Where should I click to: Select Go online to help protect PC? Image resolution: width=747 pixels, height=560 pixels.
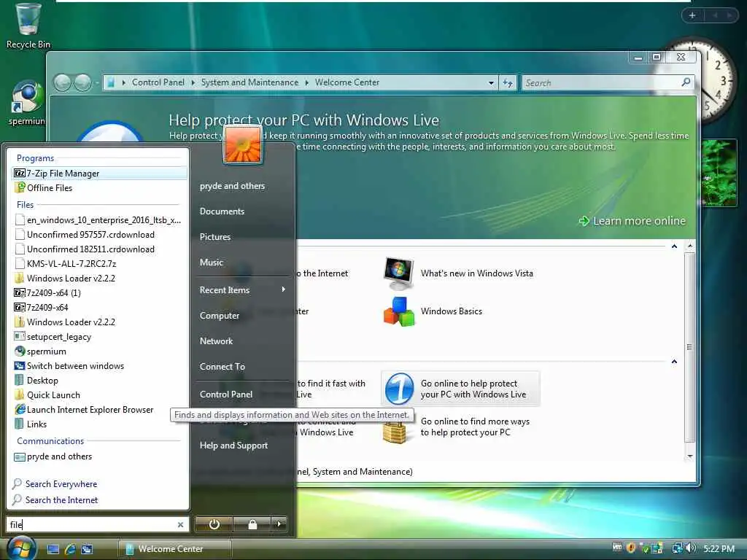pos(461,389)
